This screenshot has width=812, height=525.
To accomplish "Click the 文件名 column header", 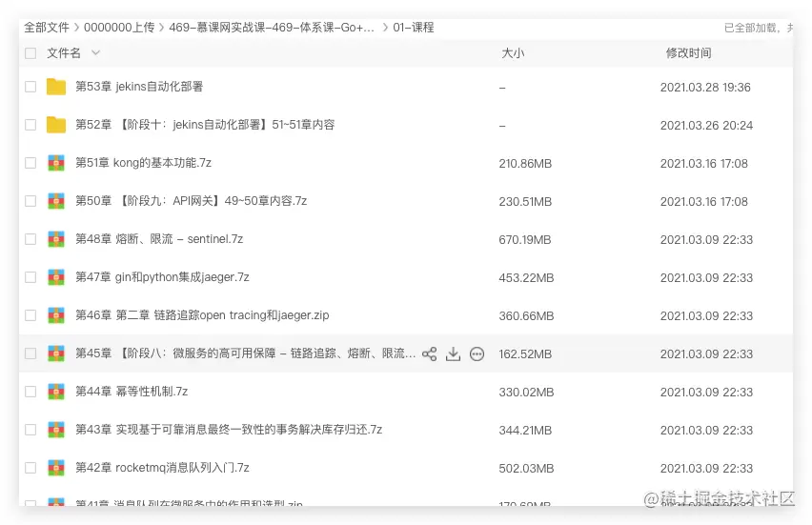I will 64,52.
